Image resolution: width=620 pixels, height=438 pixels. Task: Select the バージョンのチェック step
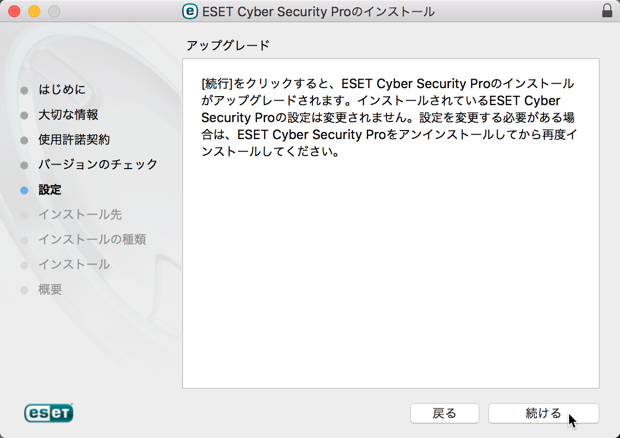(x=98, y=164)
